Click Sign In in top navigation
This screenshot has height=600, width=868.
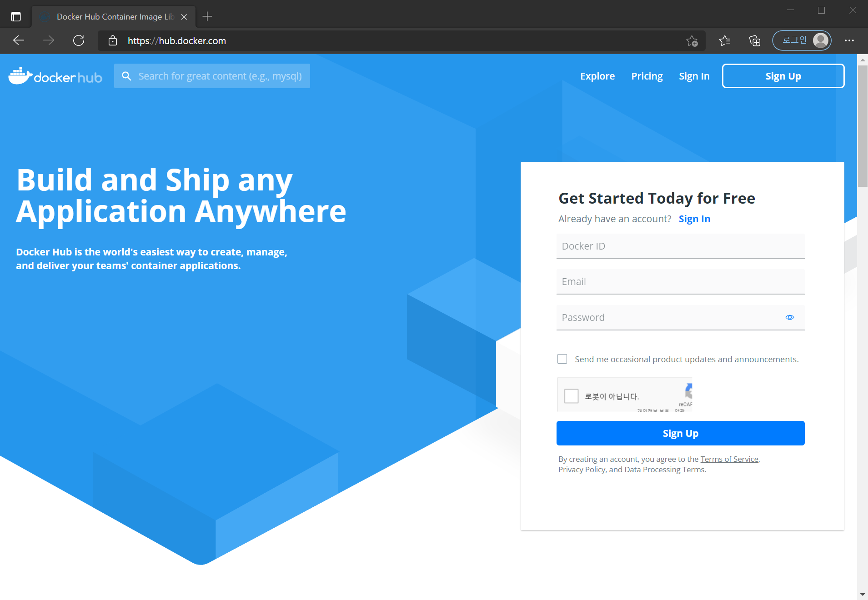pos(694,76)
